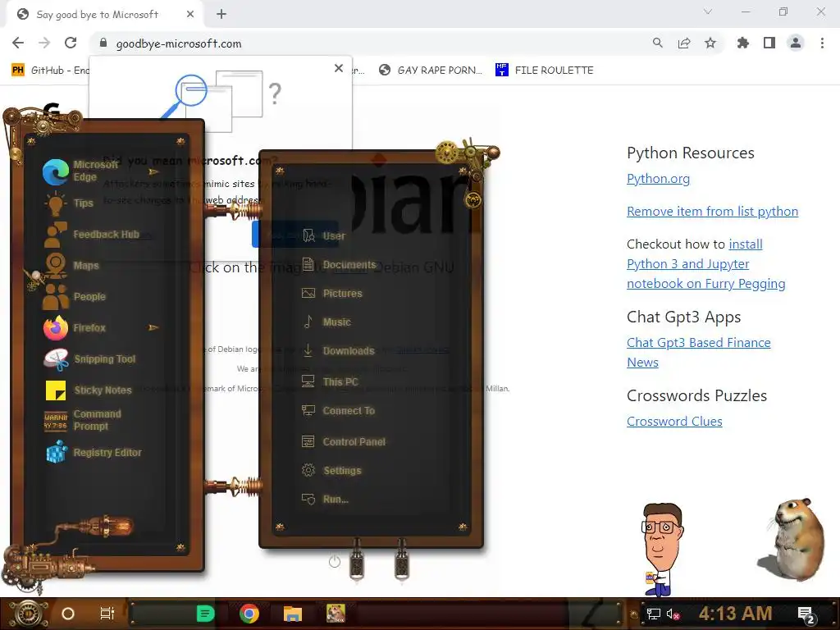This screenshot has width=840, height=630.
Task: Open the notification center icon
Action: (806, 615)
